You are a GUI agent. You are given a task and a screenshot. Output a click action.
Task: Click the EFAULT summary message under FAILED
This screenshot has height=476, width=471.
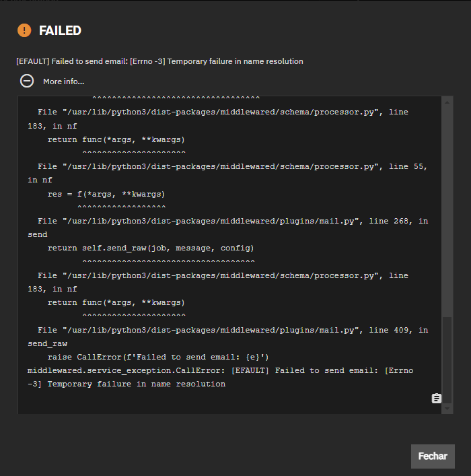[x=159, y=61]
